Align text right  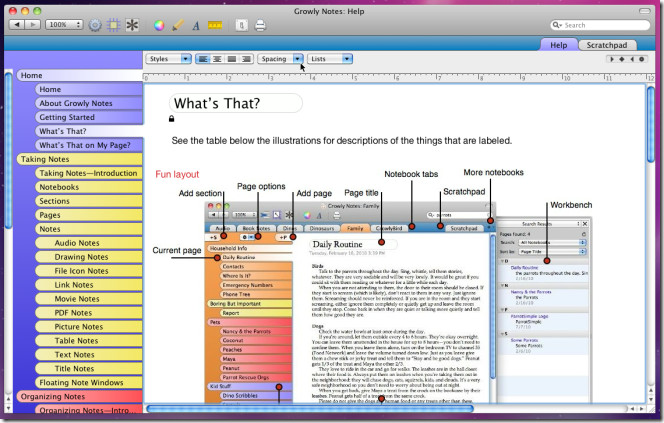pos(246,59)
